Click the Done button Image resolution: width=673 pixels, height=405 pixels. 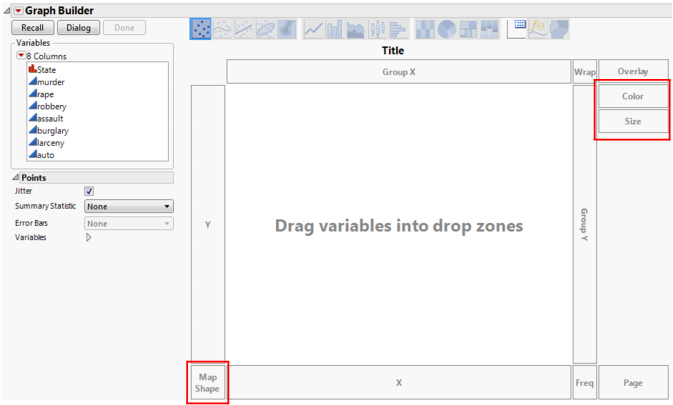124,27
